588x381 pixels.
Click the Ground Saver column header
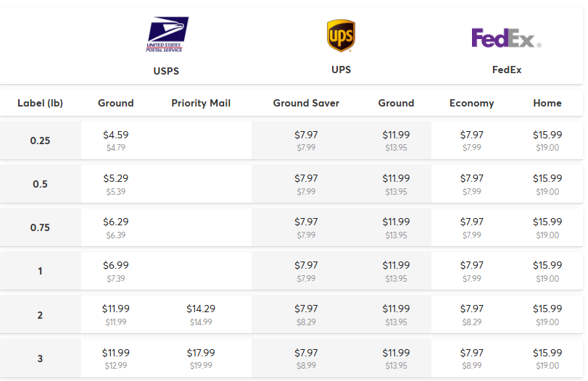(306, 103)
